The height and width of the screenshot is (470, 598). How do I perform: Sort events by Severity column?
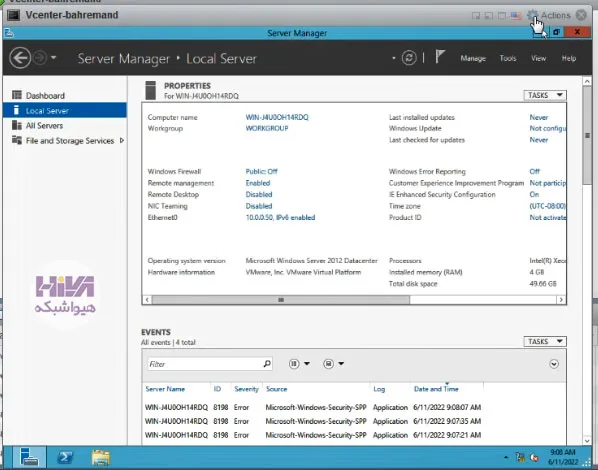(x=246, y=389)
